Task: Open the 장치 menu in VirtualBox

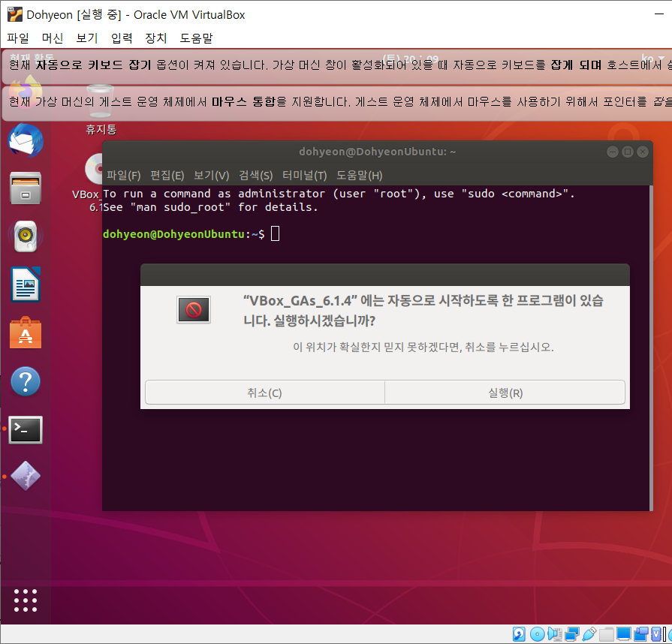Action: (x=156, y=38)
